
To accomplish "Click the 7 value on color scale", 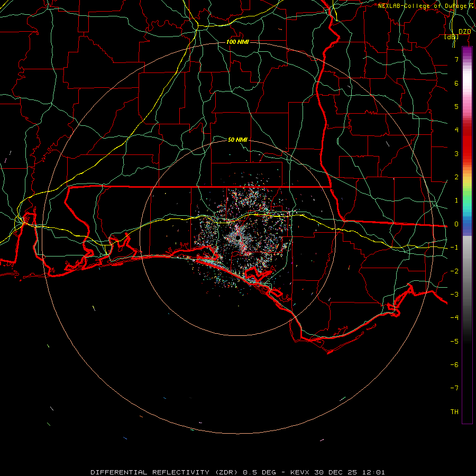I will [x=456, y=59].
